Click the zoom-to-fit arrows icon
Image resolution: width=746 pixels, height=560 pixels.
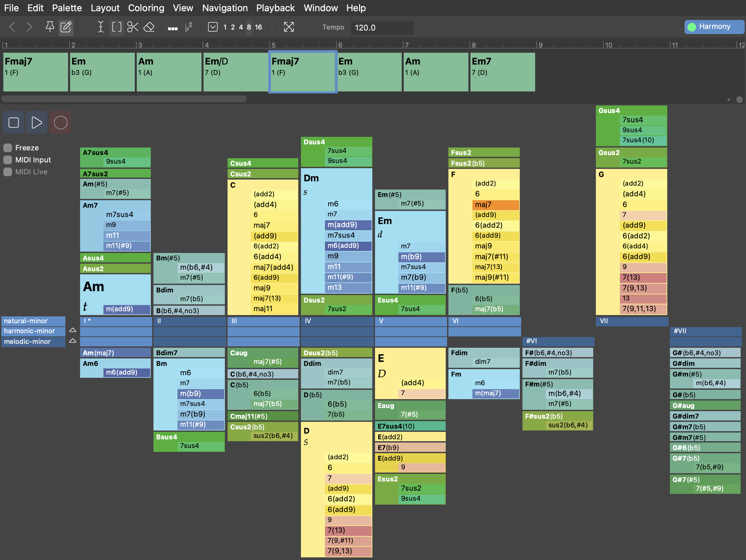(x=289, y=27)
